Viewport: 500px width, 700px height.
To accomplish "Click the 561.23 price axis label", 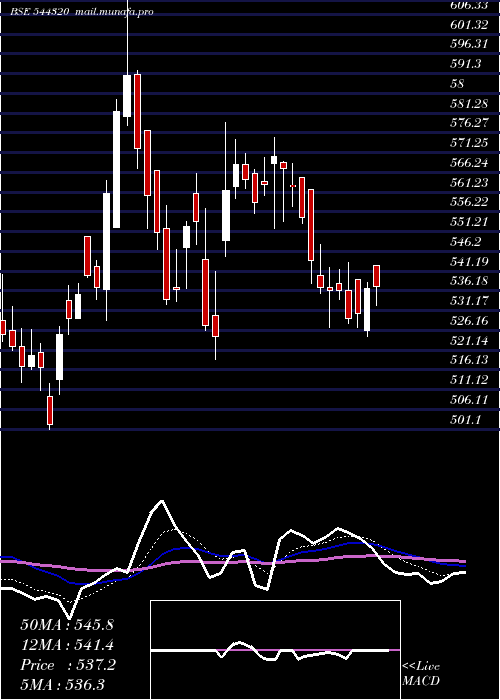I will (x=468, y=183).
